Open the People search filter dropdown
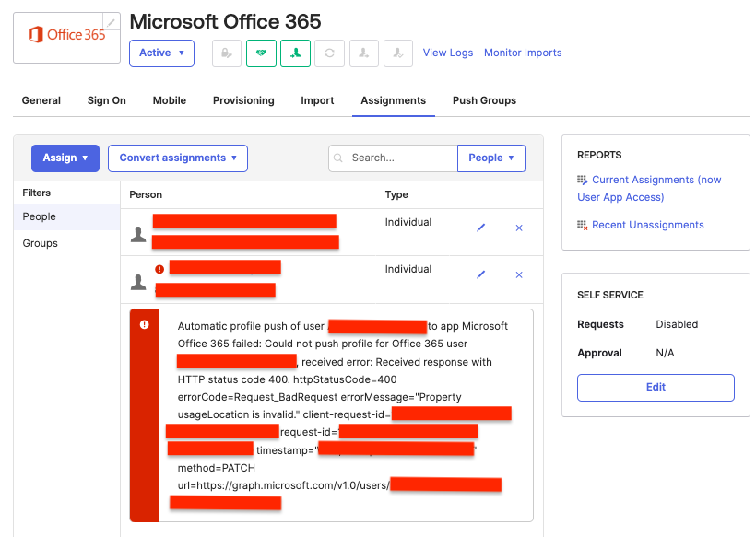The image size is (756, 537). 490,158
